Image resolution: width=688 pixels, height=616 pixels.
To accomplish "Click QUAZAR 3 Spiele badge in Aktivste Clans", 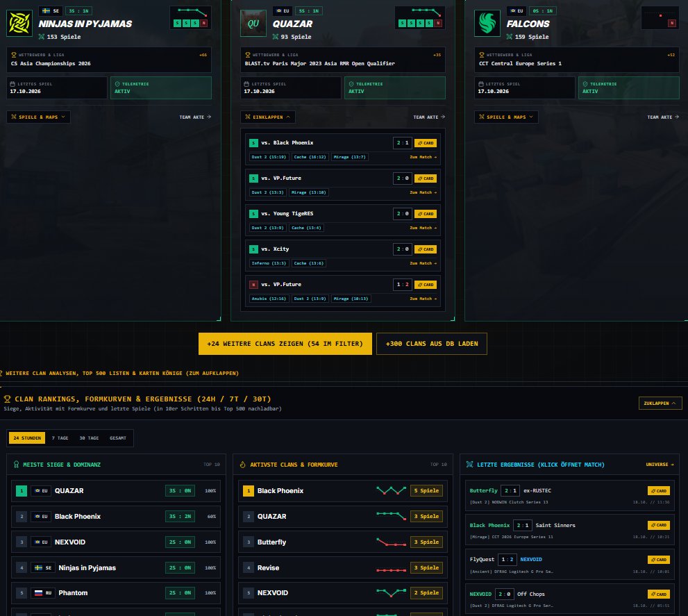I will pos(426,516).
